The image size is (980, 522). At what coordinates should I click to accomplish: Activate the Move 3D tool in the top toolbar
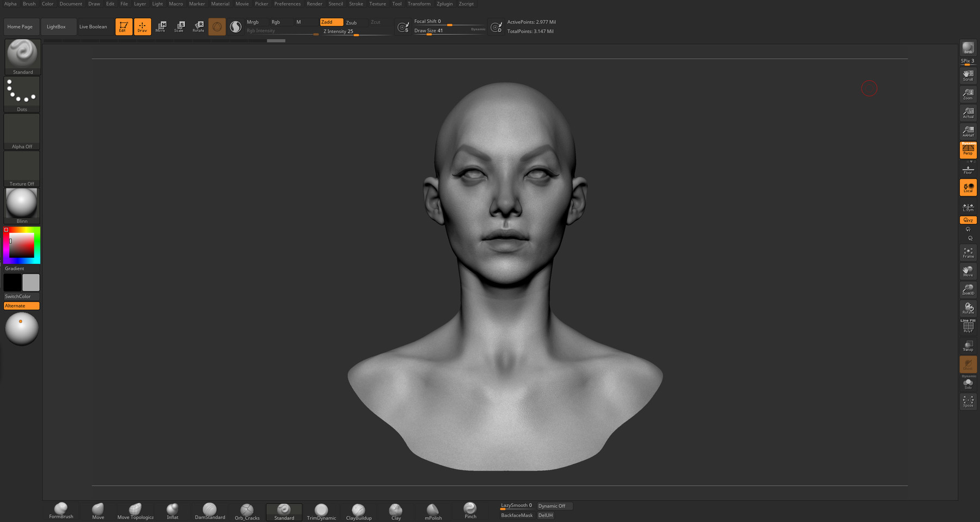click(161, 26)
